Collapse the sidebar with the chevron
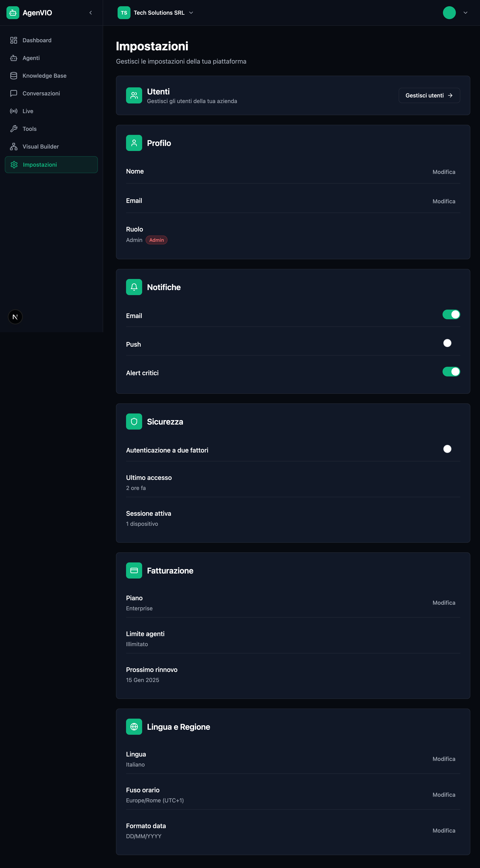 [90, 12]
